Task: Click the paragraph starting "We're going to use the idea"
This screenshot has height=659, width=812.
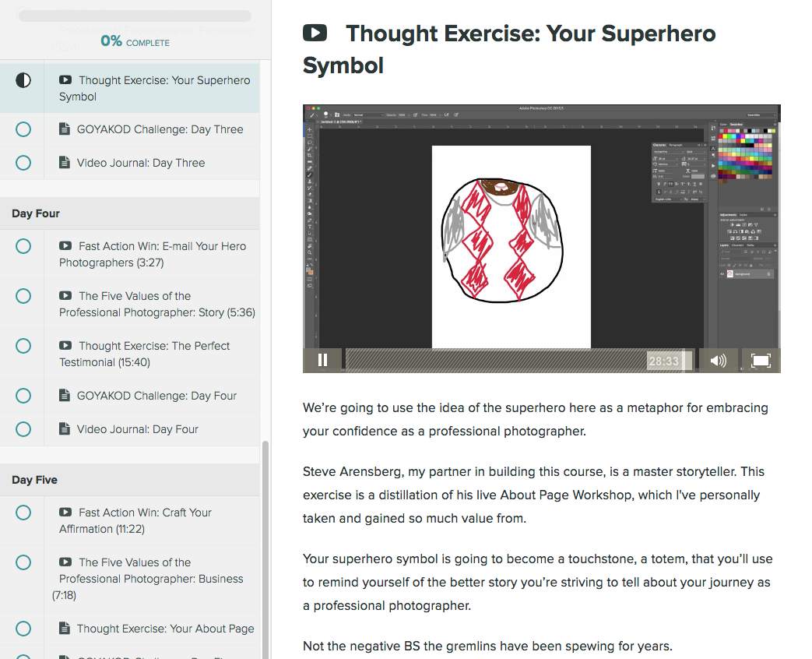Action: pyautogui.click(x=536, y=419)
